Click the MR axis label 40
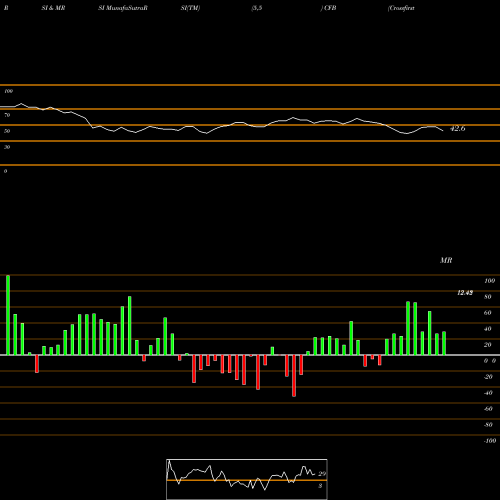This screenshot has width=500, height=500. point(488,329)
